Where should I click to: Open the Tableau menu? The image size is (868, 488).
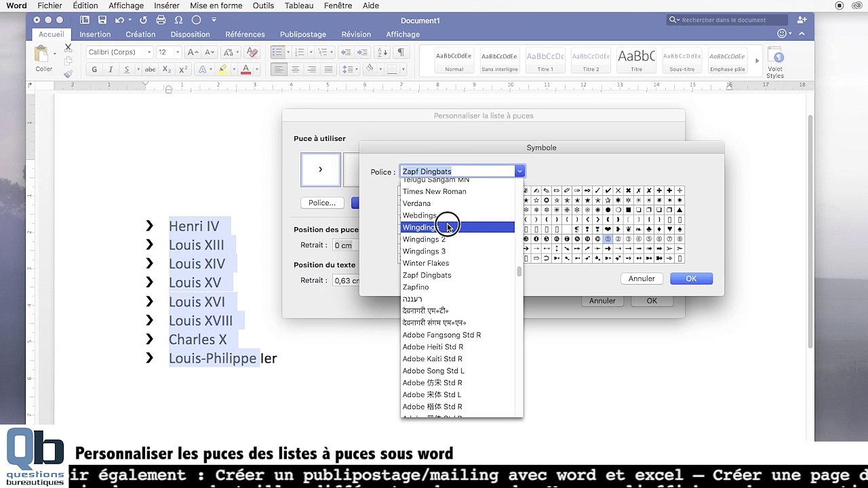pos(299,5)
